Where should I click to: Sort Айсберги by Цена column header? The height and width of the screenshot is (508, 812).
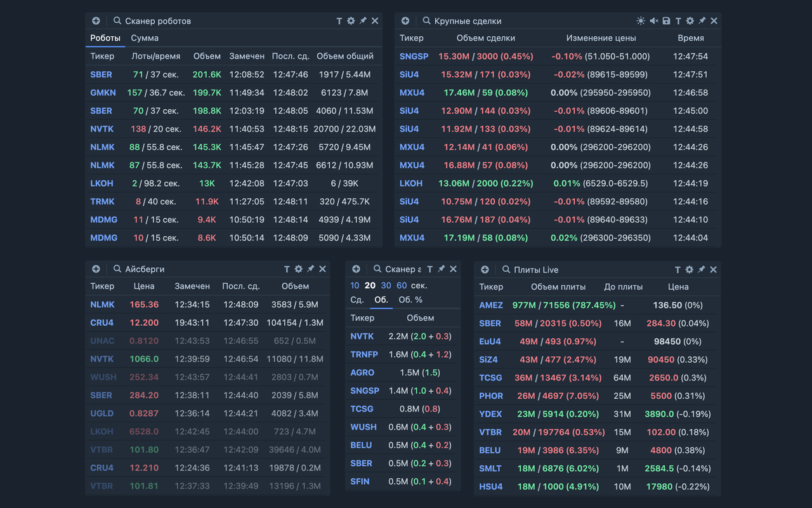tap(144, 286)
